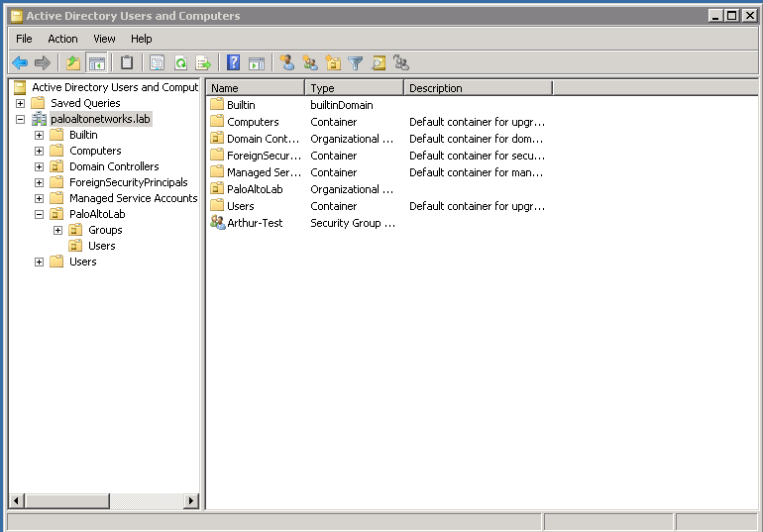Click the Up one level folder icon
This screenshot has width=763, height=532.
72,63
